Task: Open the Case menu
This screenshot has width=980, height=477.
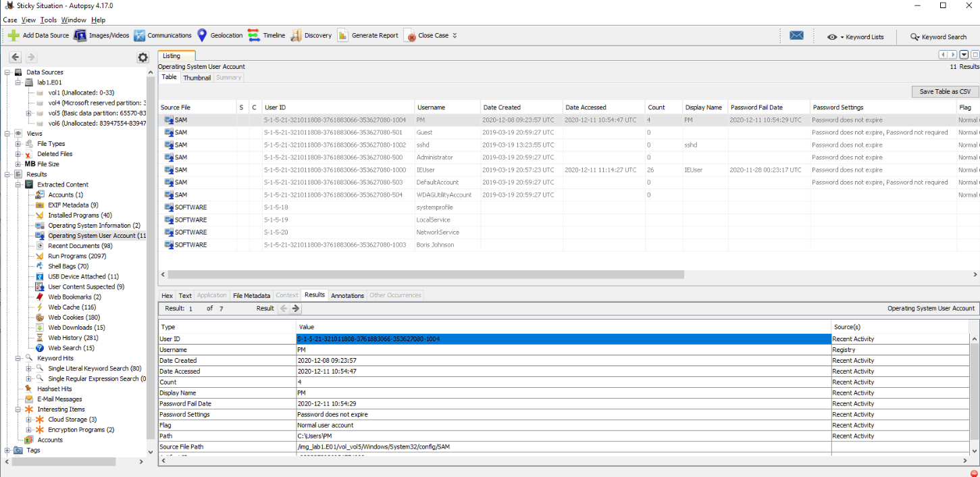Action: 9,20
